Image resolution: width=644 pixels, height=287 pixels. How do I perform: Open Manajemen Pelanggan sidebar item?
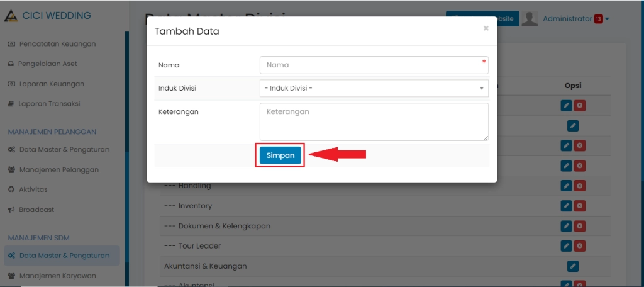pyautogui.click(x=58, y=169)
